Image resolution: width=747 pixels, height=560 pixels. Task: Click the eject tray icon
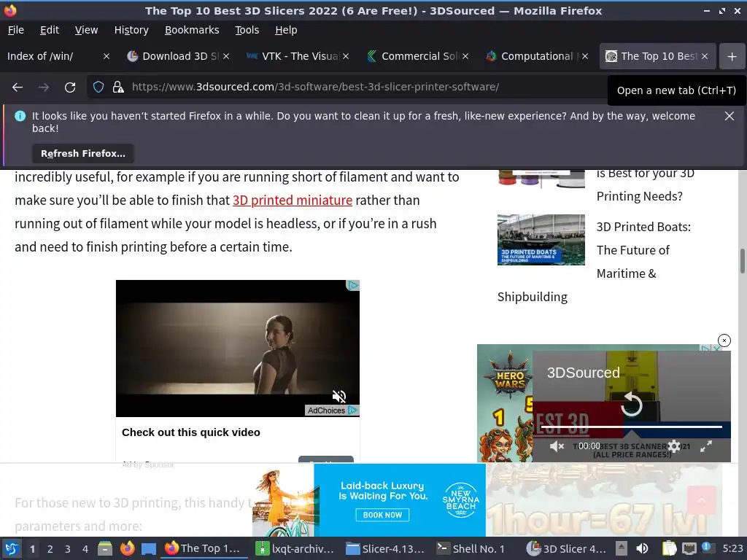click(622, 548)
